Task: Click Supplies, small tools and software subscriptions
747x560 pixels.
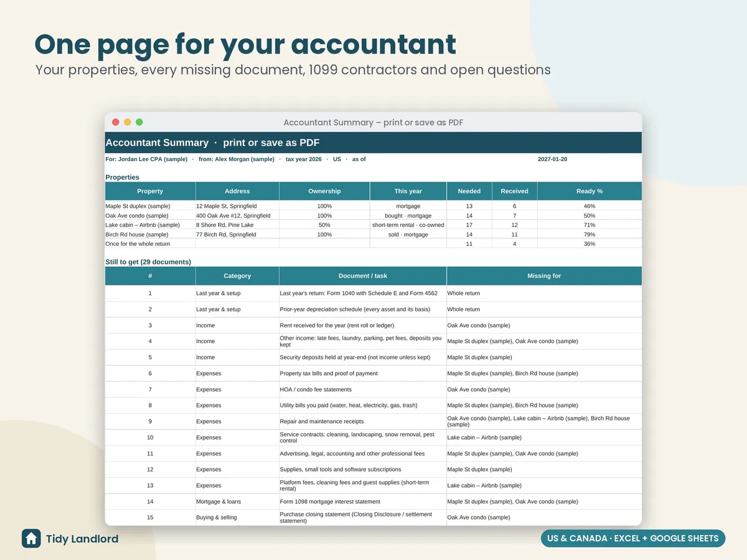Action: [x=363, y=469]
